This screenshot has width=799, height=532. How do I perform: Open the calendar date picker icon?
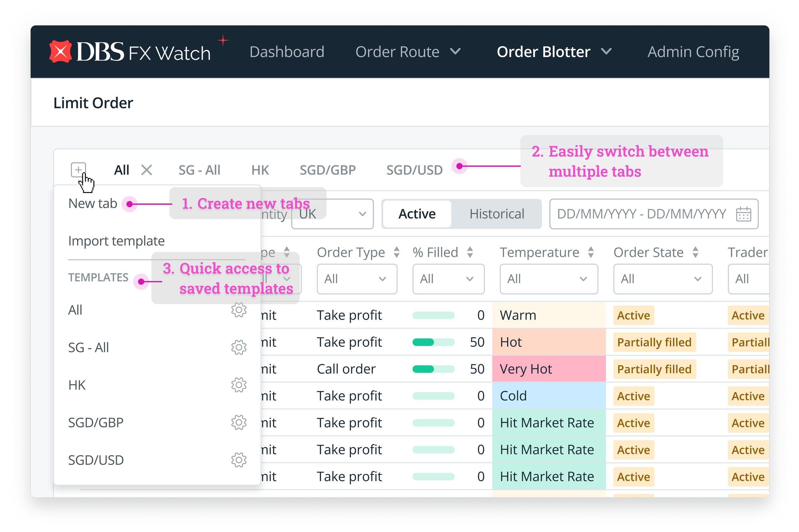[743, 214]
